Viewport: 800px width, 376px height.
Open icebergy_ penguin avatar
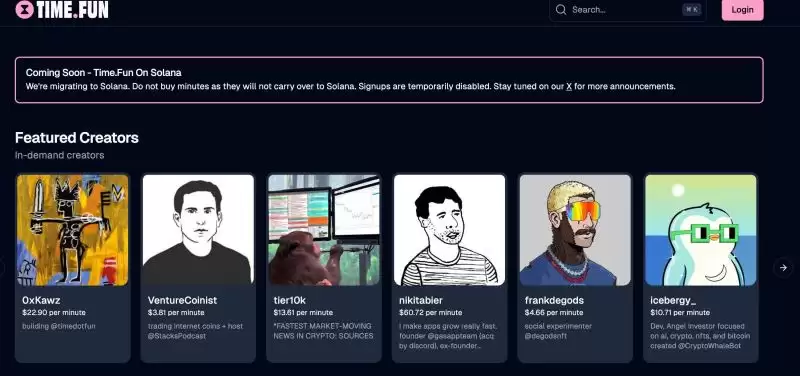[701, 230]
